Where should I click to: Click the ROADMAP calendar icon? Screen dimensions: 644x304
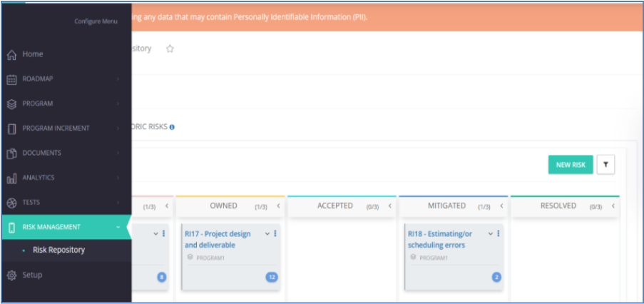[12, 79]
